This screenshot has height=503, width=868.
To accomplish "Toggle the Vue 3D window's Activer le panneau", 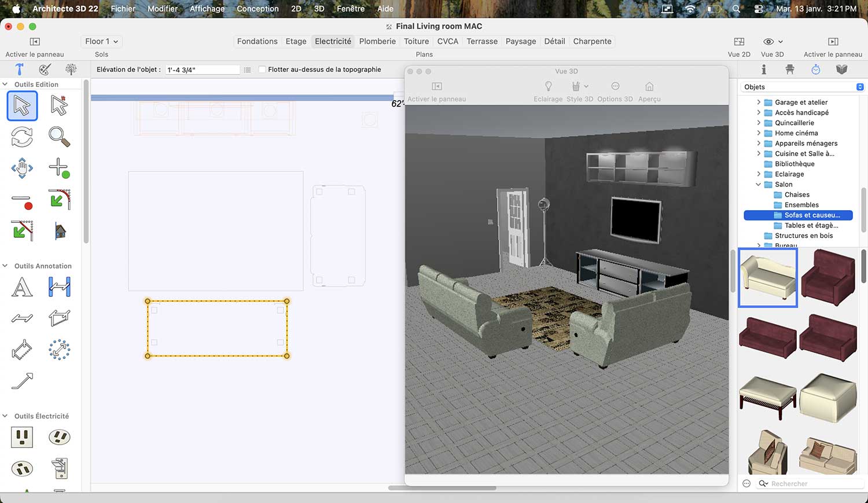I will [437, 86].
